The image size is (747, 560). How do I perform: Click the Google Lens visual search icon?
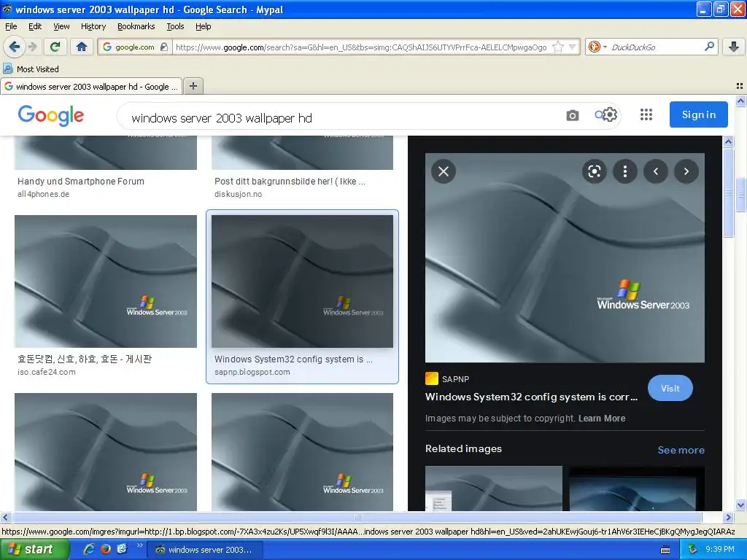pos(594,171)
